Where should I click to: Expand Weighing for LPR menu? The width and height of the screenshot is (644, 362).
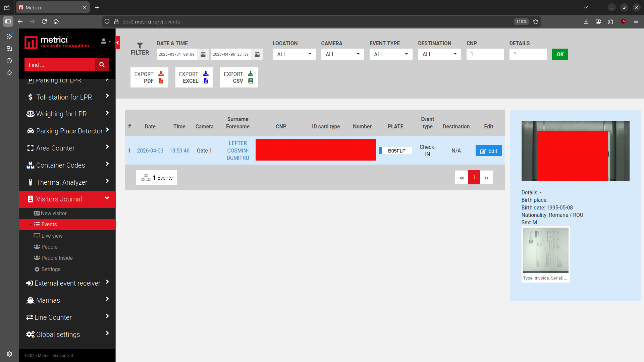point(67,114)
